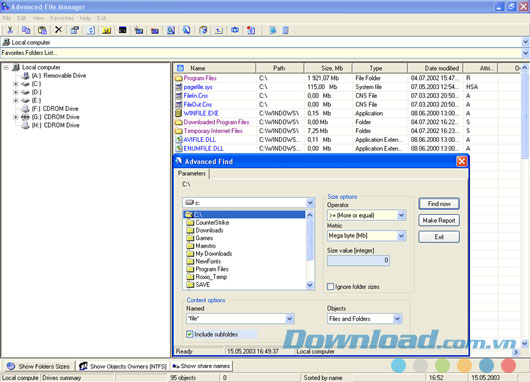Toggle Show Objects Owners [NTFS] button

pos(122,366)
